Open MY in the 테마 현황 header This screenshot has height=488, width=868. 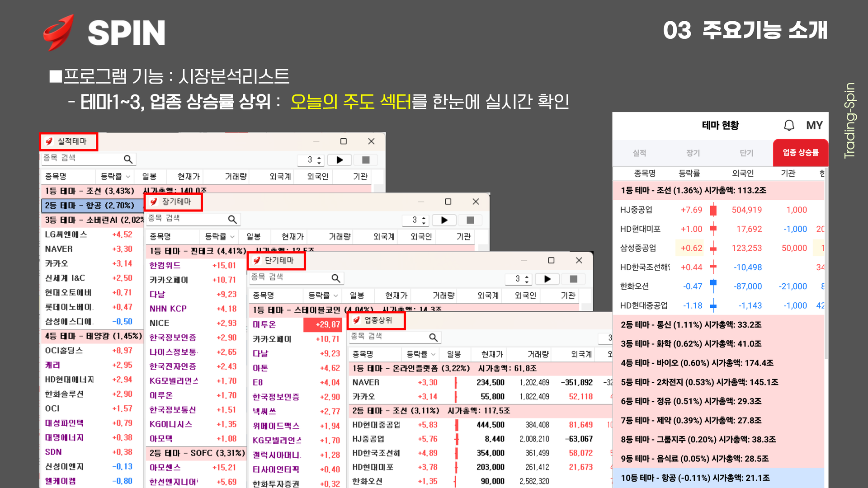(x=814, y=125)
